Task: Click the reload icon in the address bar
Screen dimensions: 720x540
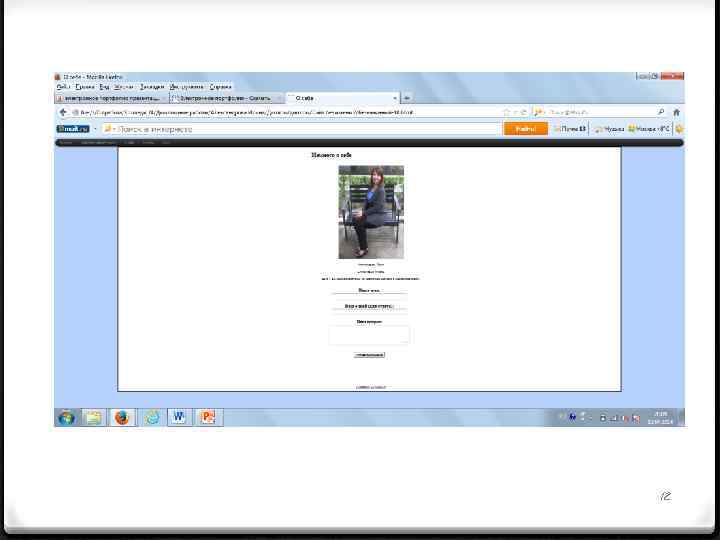Action: tap(523, 112)
